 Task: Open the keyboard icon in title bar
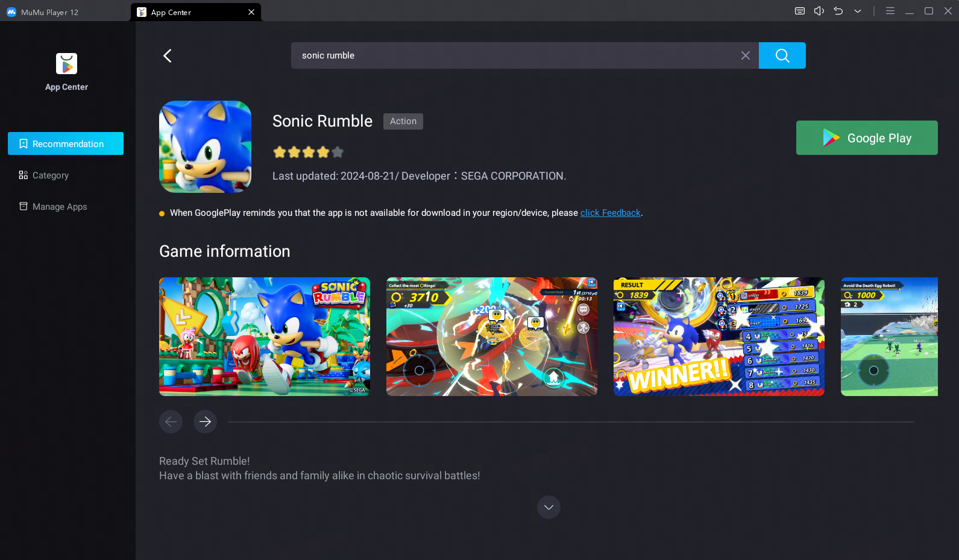click(x=800, y=11)
